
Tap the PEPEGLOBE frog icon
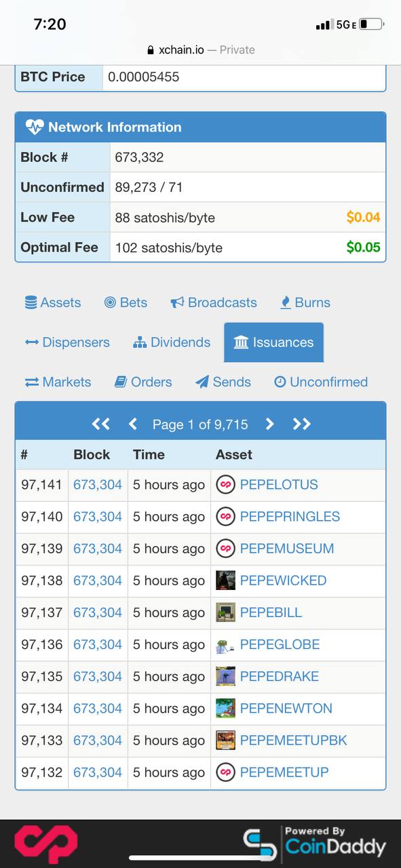(225, 644)
